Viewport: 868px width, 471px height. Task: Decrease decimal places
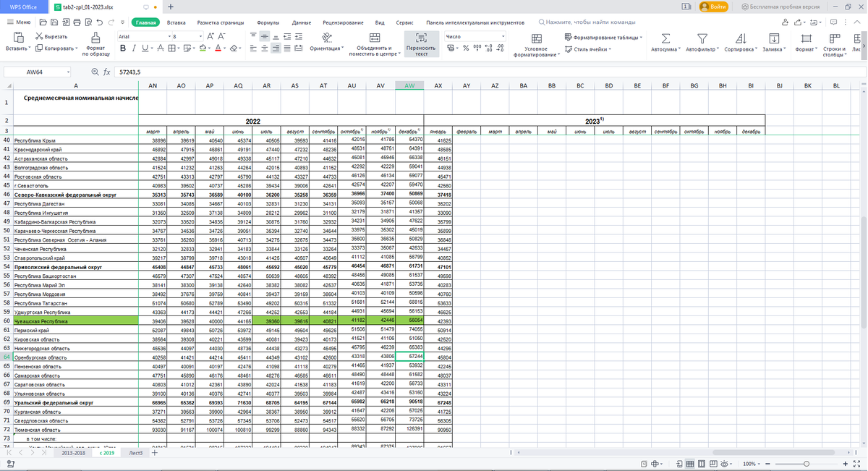pyautogui.click(x=500, y=48)
